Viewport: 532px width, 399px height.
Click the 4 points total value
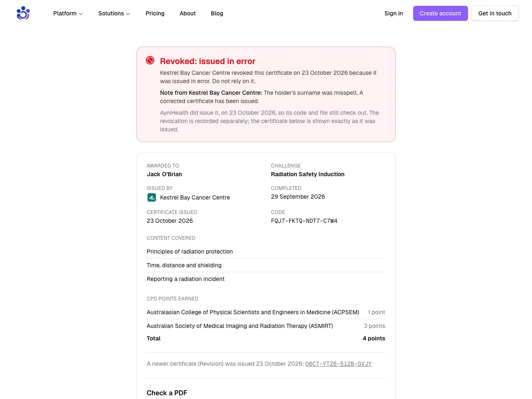pos(374,338)
